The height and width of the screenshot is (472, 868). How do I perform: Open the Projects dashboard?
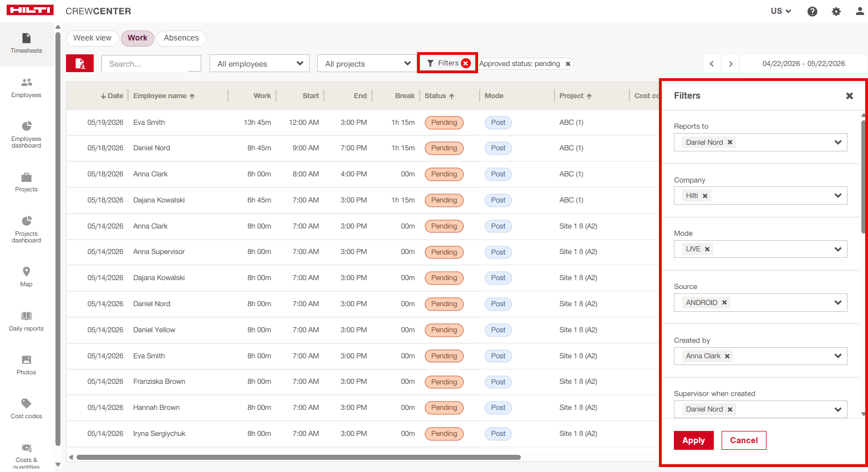(x=27, y=229)
